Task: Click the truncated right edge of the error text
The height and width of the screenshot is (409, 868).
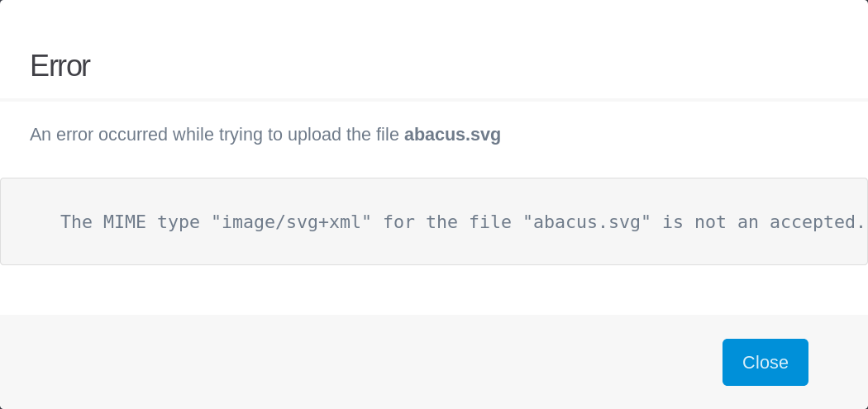Action: point(861,222)
